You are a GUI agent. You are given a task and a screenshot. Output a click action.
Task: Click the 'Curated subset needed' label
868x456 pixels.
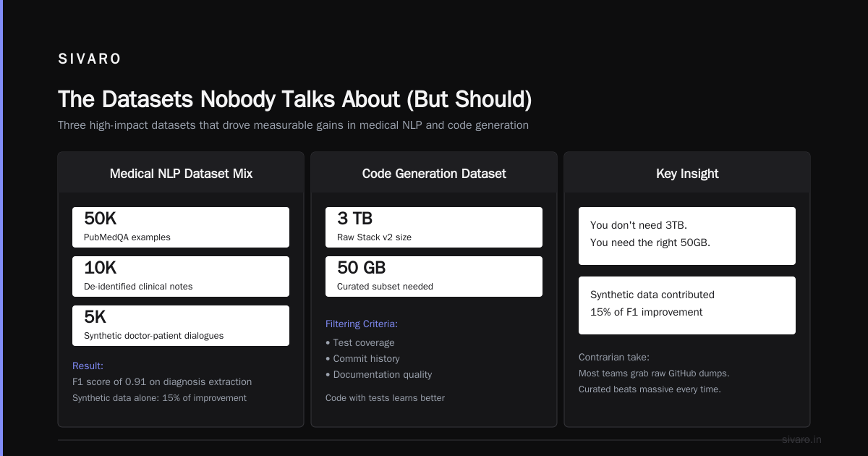385,287
